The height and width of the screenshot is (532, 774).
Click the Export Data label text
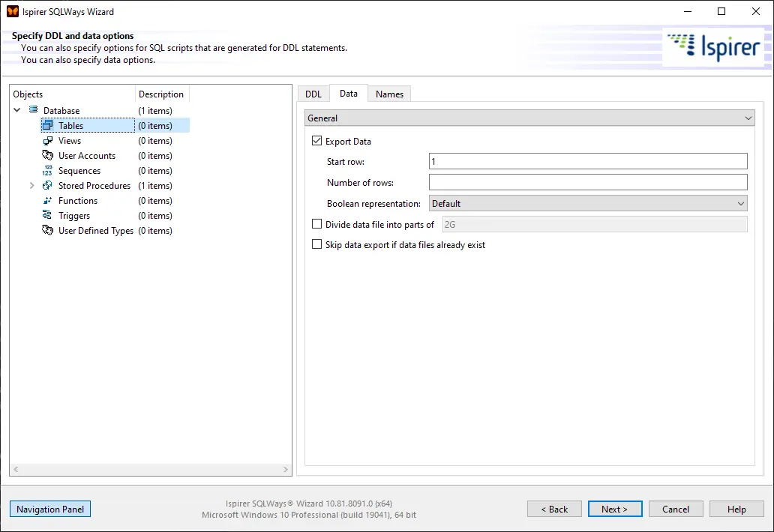point(348,141)
